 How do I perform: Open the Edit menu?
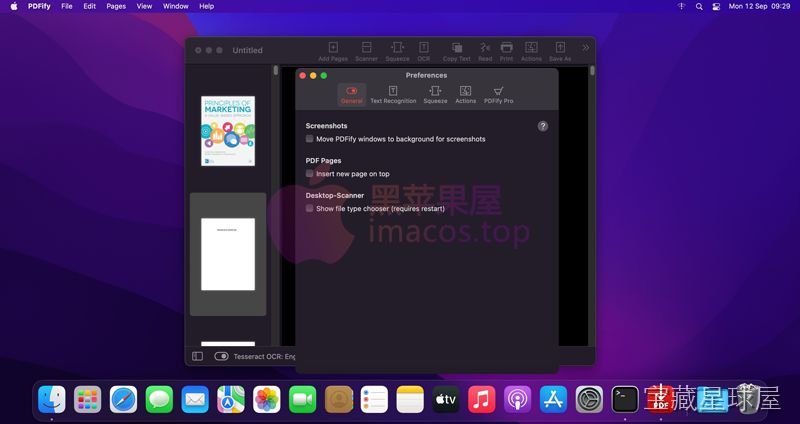[x=90, y=6]
